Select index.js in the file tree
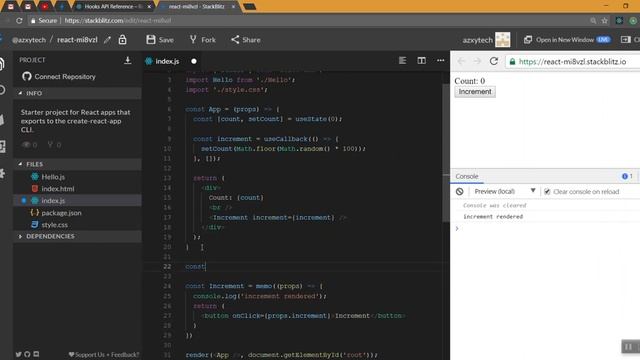This screenshot has width=640, height=360. [x=53, y=200]
